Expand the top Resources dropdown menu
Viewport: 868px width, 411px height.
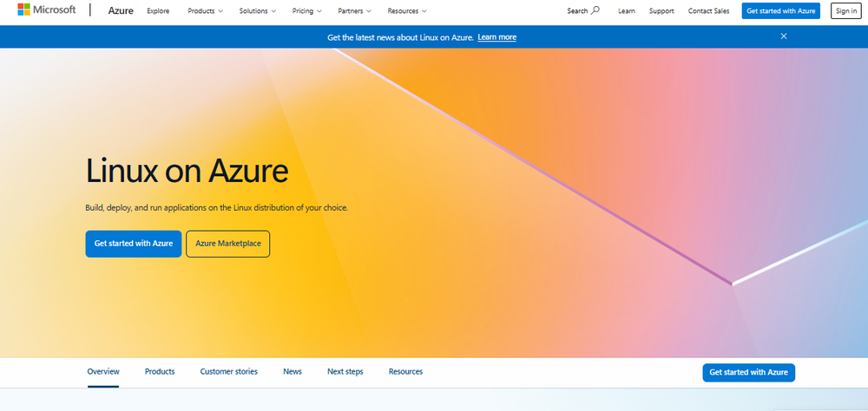[x=407, y=11]
